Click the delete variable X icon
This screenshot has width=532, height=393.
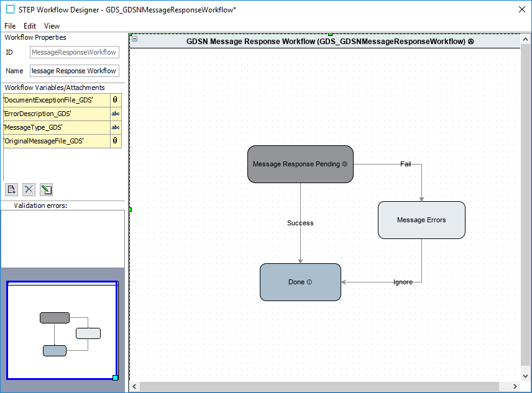29,189
